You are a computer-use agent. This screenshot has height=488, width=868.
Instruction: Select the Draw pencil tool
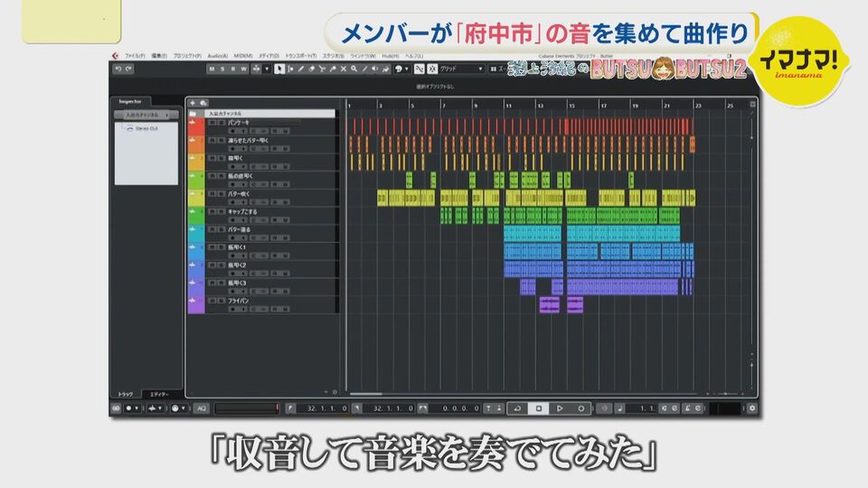tap(300, 70)
